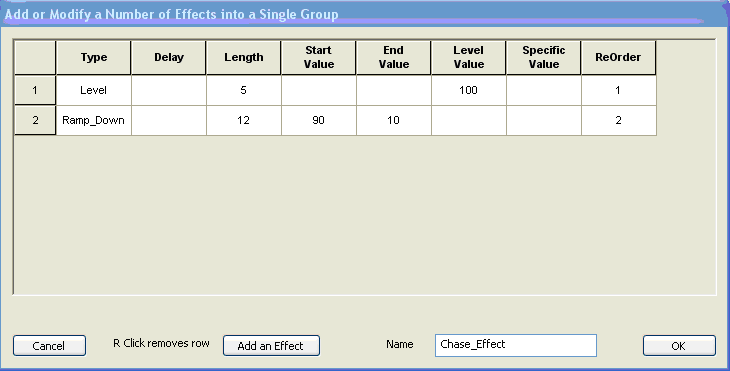The image size is (730, 371).
Task: Select row header number 2
Action: click(x=35, y=120)
